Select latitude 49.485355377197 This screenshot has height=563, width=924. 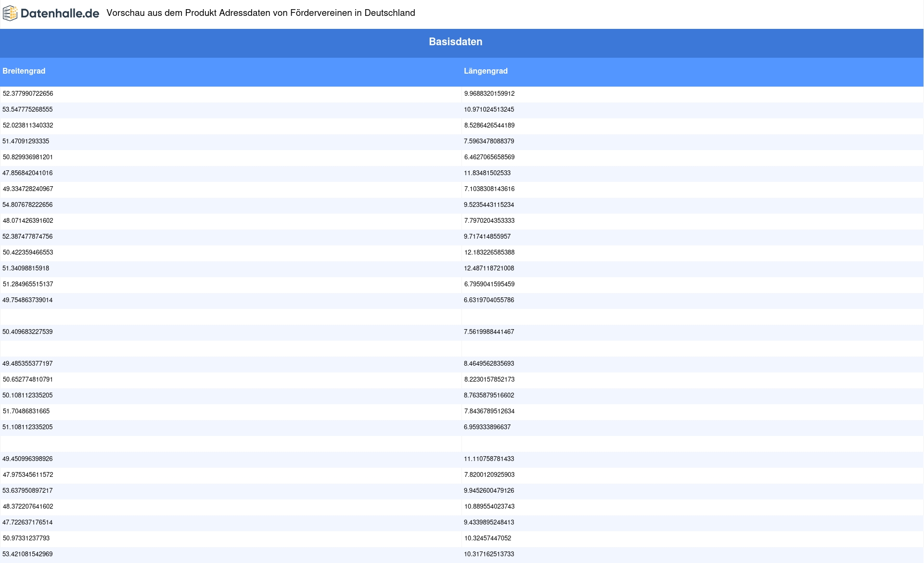27,364
